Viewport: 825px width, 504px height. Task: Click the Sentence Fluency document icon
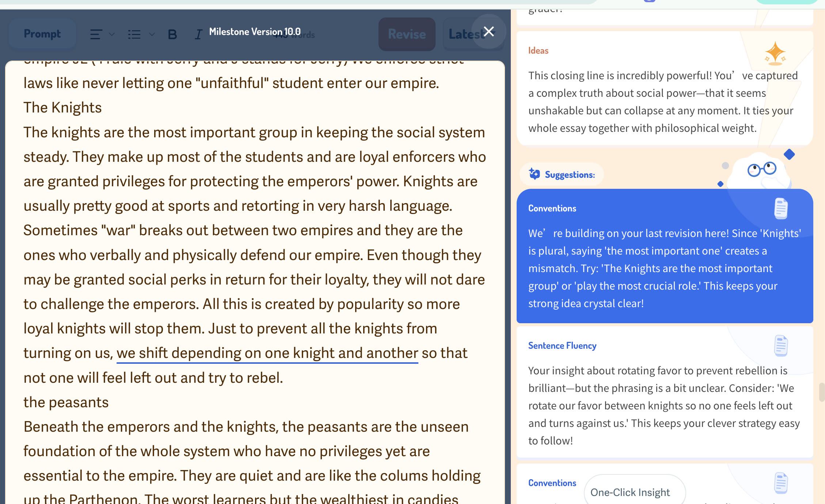[x=781, y=345]
